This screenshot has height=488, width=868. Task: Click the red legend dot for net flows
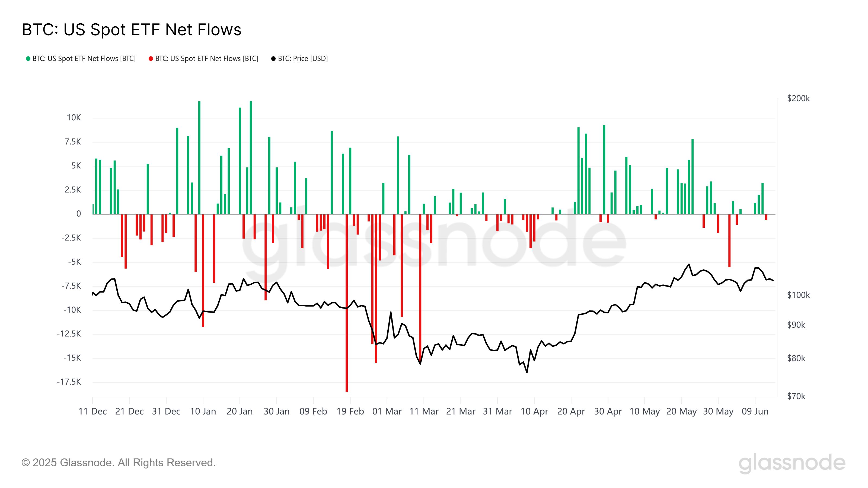click(x=151, y=59)
